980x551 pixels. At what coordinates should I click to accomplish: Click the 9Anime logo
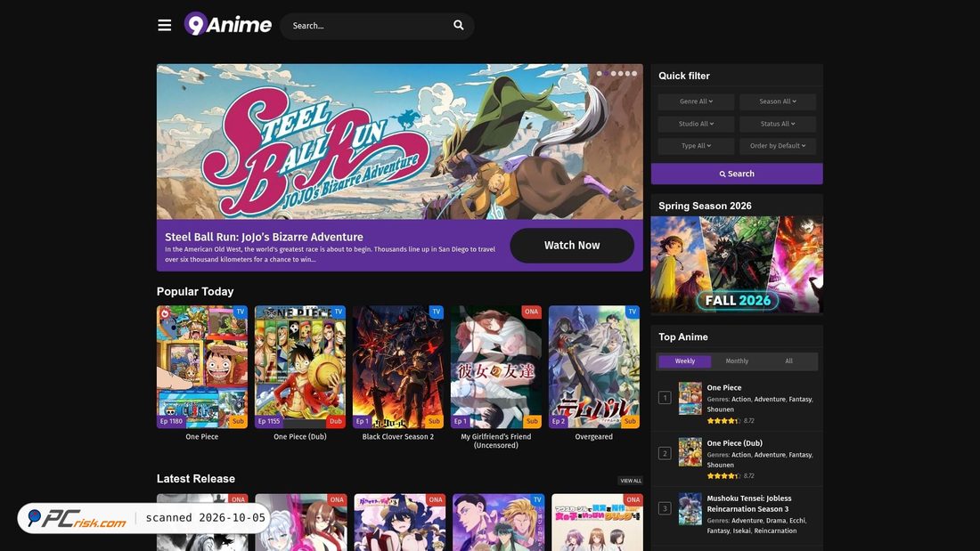[x=227, y=24]
